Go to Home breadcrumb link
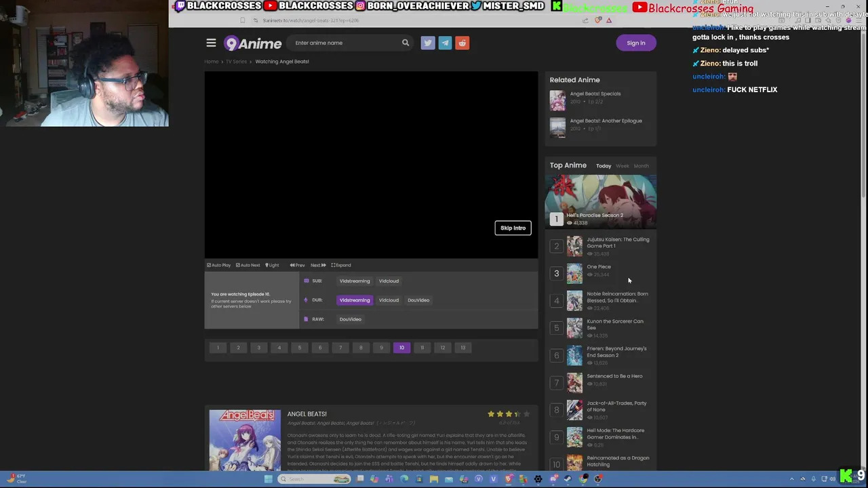The width and height of the screenshot is (868, 488). click(212, 62)
